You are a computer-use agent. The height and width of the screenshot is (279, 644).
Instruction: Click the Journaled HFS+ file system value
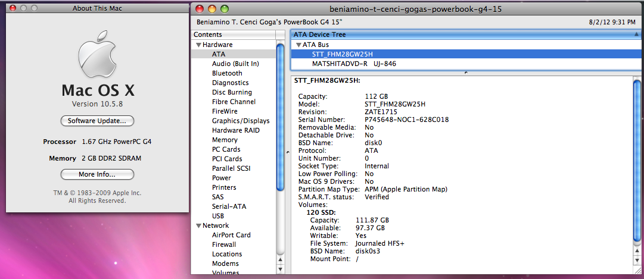(x=380, y=243)
